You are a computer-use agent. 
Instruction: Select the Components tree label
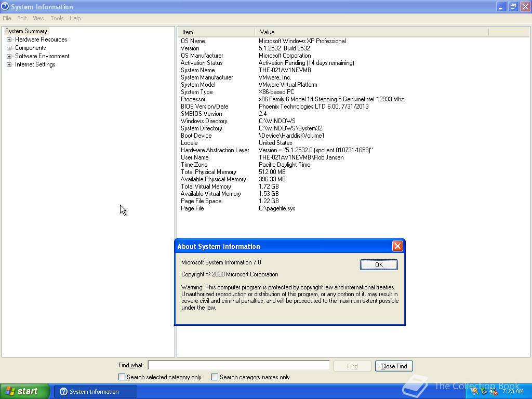(30, 48)
